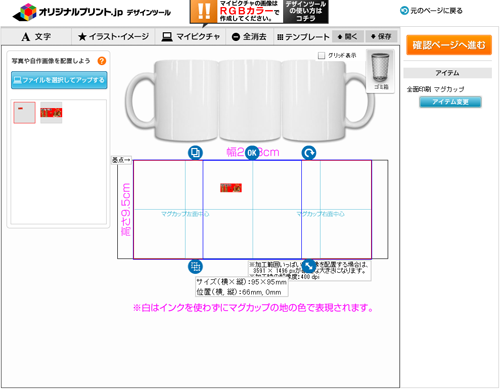Open the 文字 text tool tab

[36, 36]
